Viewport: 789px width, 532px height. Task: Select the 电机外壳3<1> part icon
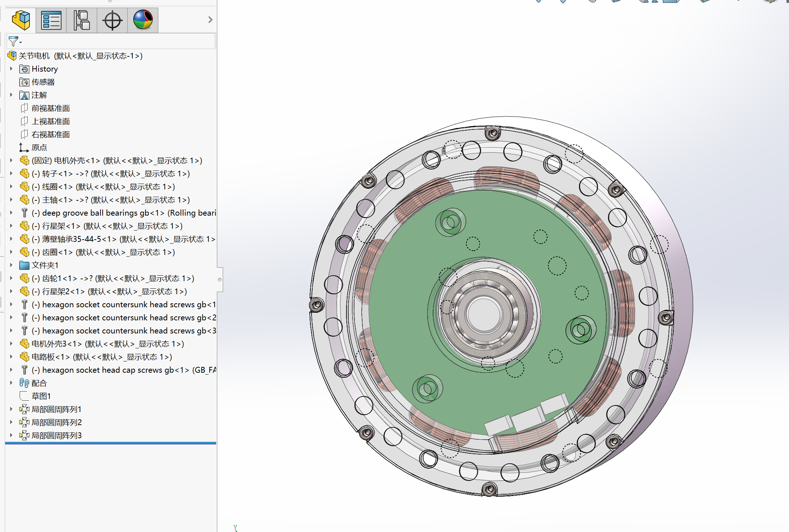click(24, 344)
